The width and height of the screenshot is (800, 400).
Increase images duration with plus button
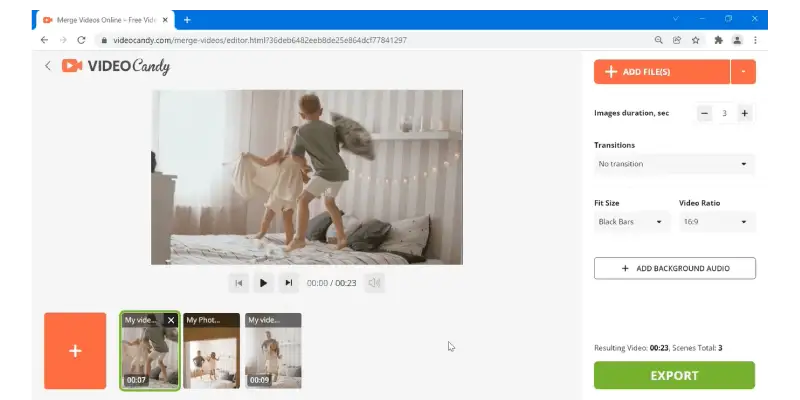pos(744,113)
